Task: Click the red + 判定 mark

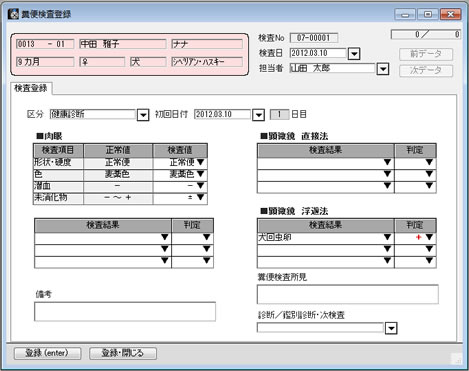Action: (x=419, y=237)
